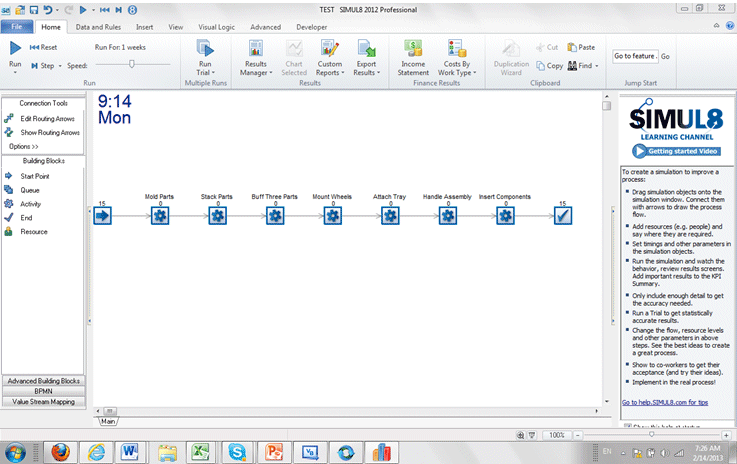
Task: Select the start point arrow on canvas
Action: tap(102, 216)
